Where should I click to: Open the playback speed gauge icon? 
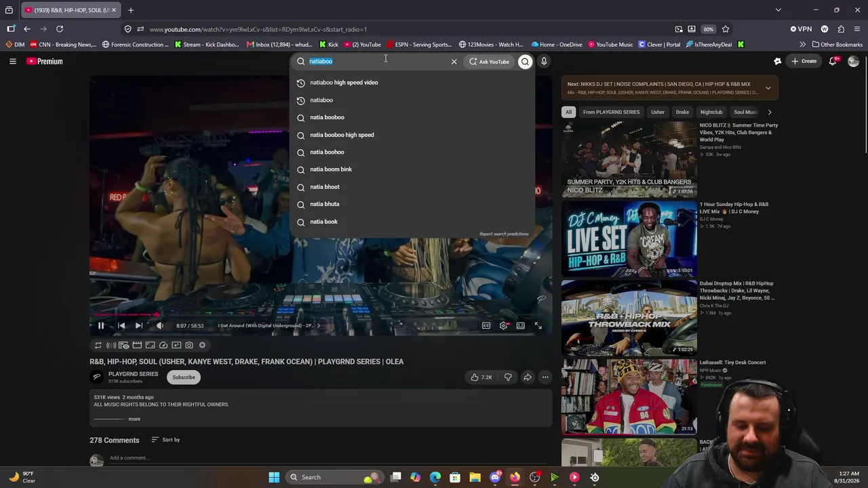(163, 345)
